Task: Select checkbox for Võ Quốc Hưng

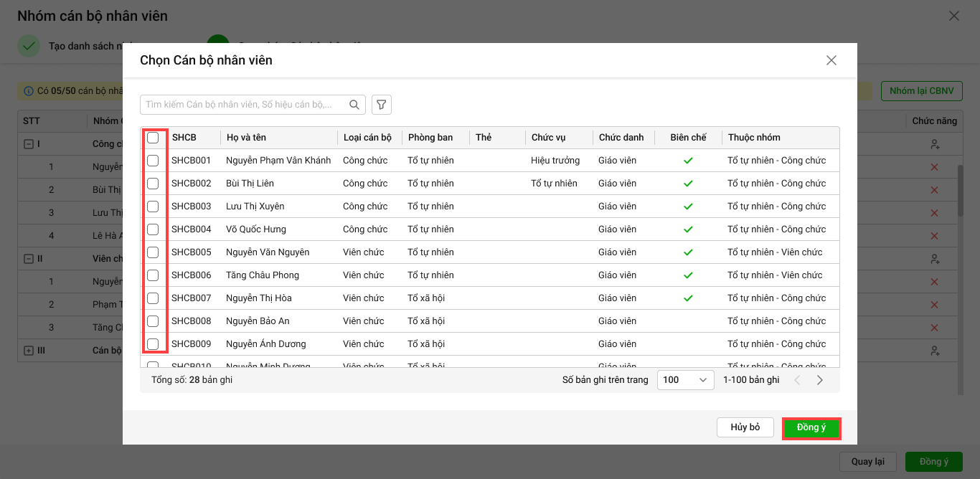Action: tap(153, 229)
